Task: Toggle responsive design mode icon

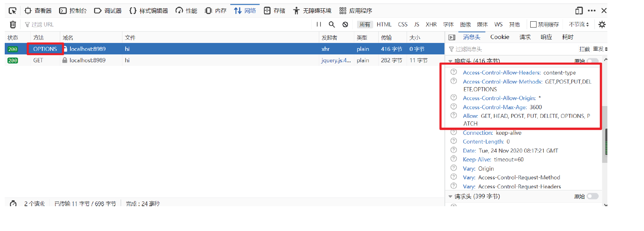Action: click(579, 11)
